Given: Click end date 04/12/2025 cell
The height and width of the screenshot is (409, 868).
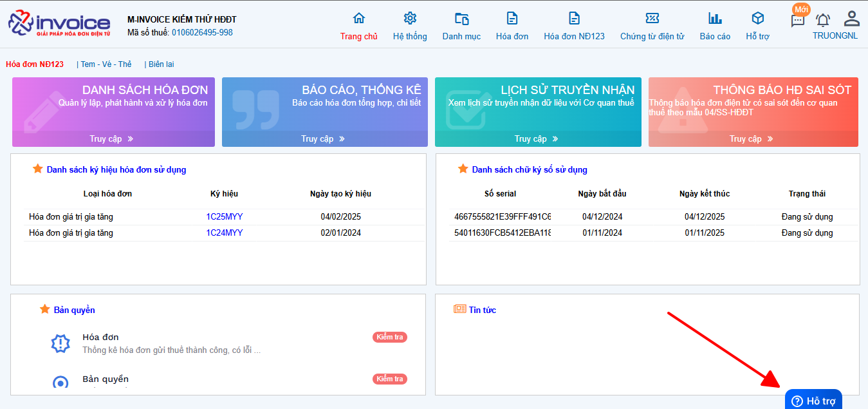Looking at the screenshot, I should tap(705, 217).
